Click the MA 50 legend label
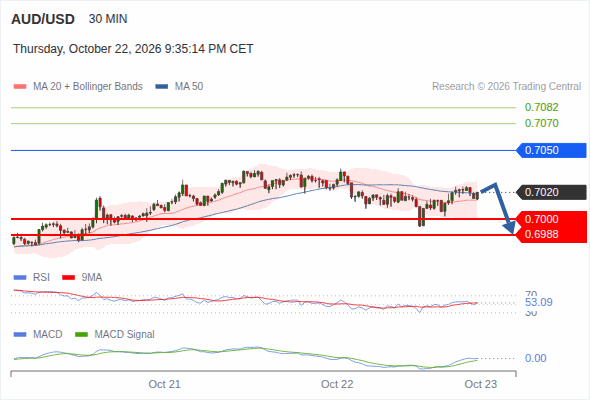The width and height of the screenshot is (590, 400). [189, 87]
